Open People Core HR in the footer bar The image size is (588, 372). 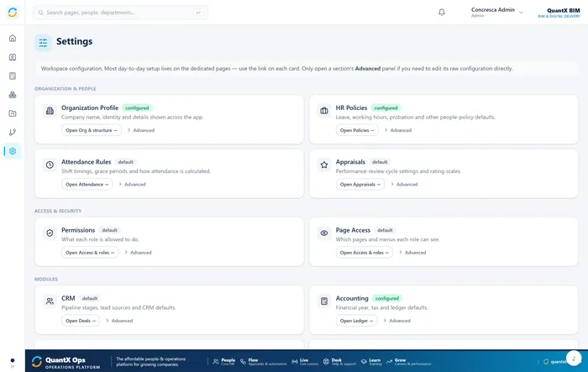(224, 361)
